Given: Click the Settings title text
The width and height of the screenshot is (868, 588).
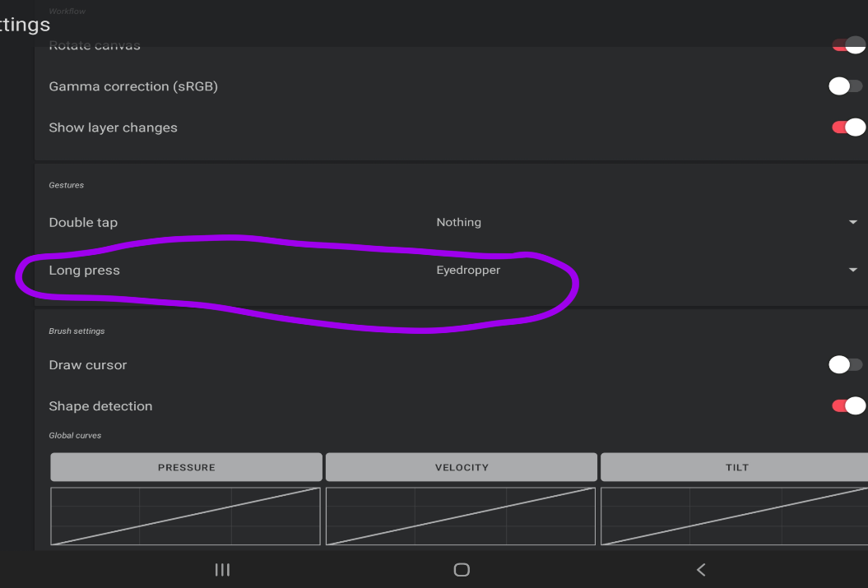Looking at the screenshot, I should [x=25, y=24].
